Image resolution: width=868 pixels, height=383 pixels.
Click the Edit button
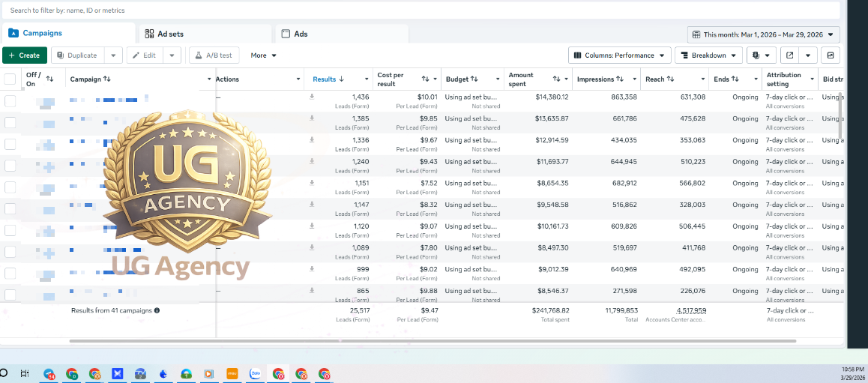point(145,55)
